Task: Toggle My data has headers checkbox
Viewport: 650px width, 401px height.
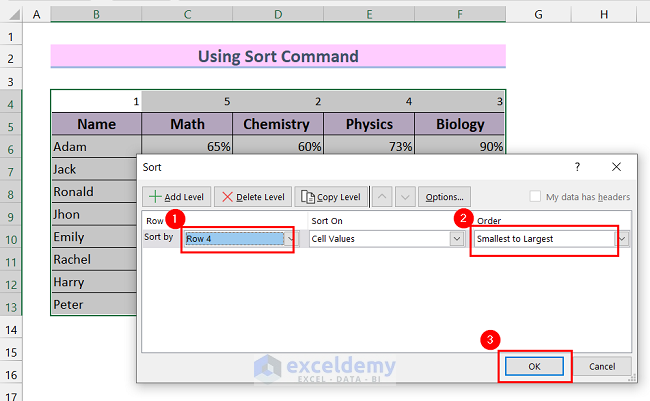Action: pos(536,197)
